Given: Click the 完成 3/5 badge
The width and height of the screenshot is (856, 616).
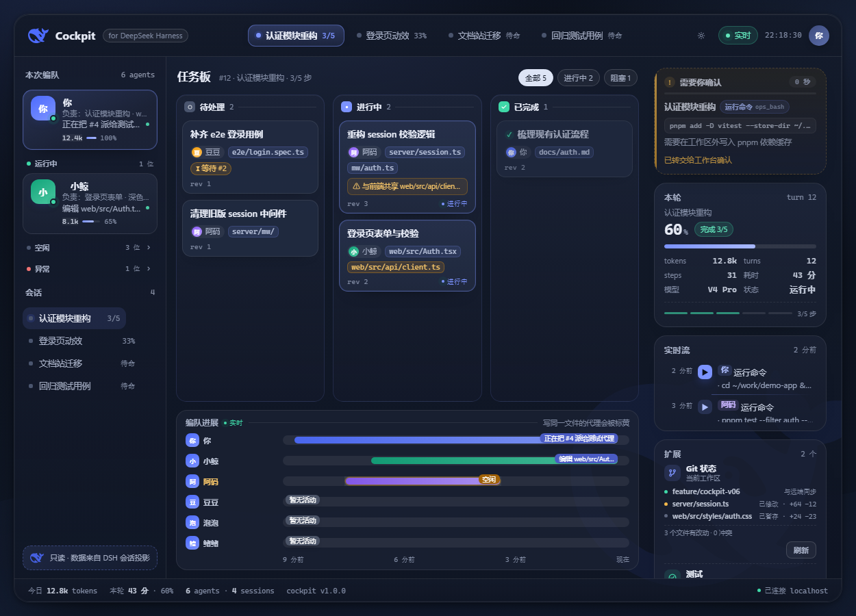Looking at the screenshot, I should point(714,229).
